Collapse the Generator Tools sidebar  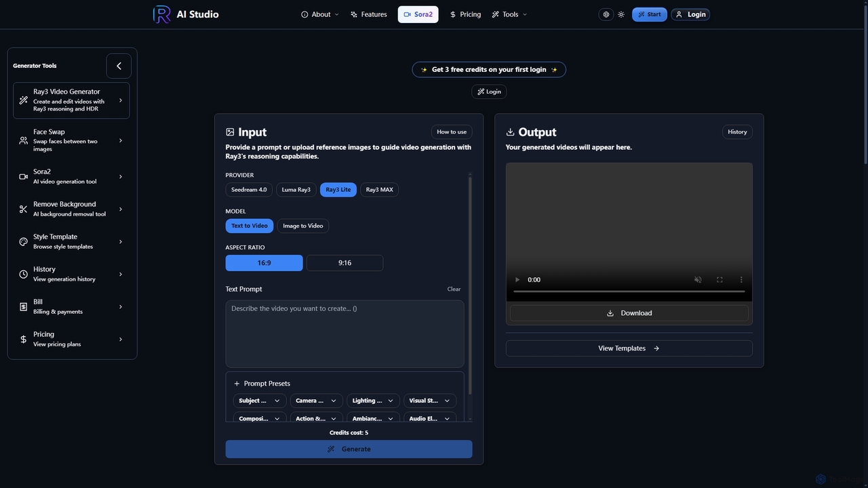coord(119,66)
